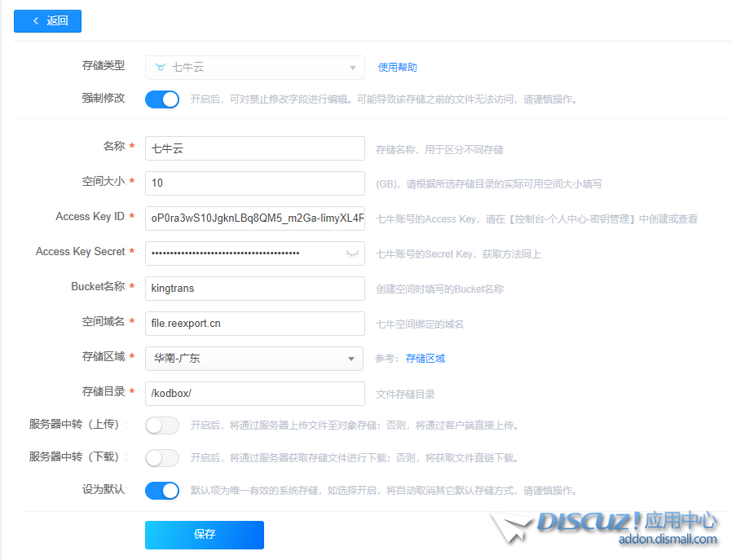
Task: Click the Access Key Secret password field
Action: coord(245,254)
